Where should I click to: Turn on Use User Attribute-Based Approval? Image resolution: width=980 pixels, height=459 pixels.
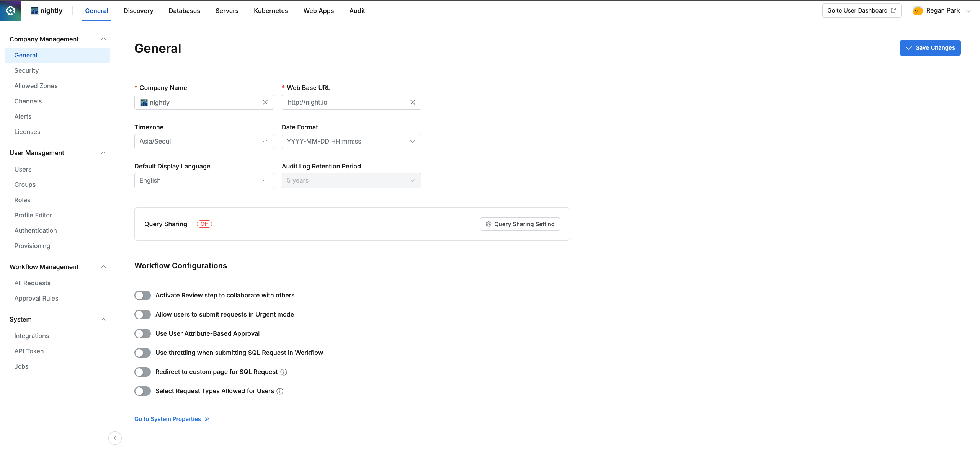[142, 334]
